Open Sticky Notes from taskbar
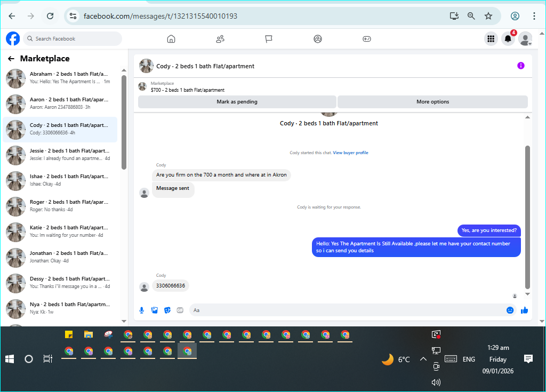 click(69, 335)
